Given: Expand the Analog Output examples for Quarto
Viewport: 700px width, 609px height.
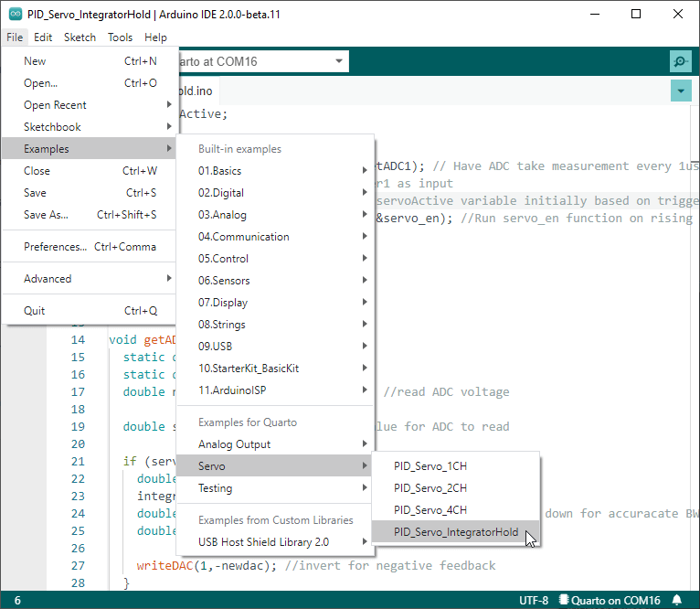Looking at the screenshot, I should (275, 443).
